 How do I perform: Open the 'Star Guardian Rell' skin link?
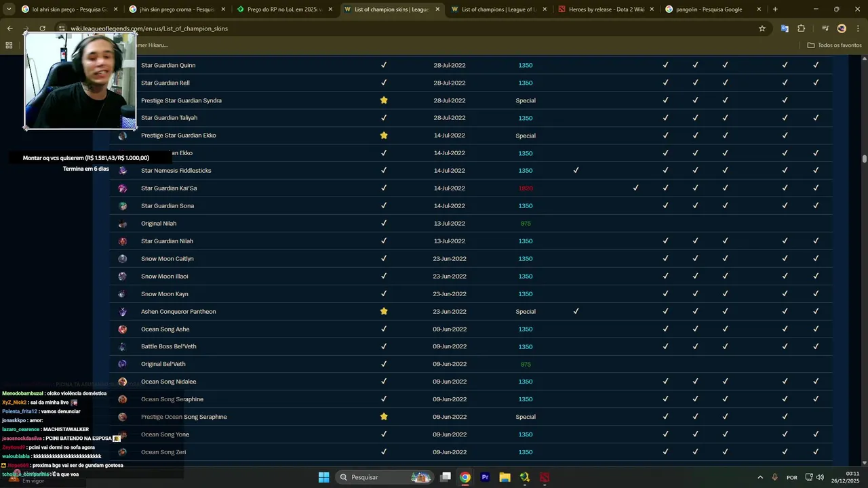(165, 83)
